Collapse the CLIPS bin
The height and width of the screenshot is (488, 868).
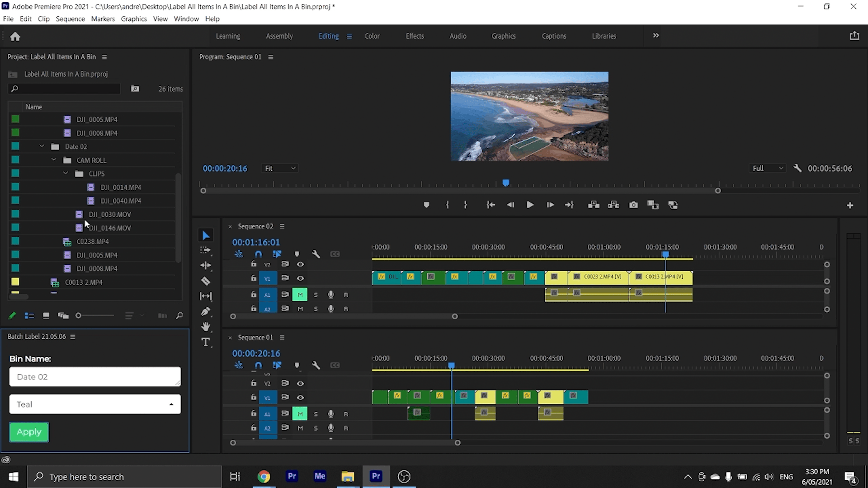(x=66, y=174)
